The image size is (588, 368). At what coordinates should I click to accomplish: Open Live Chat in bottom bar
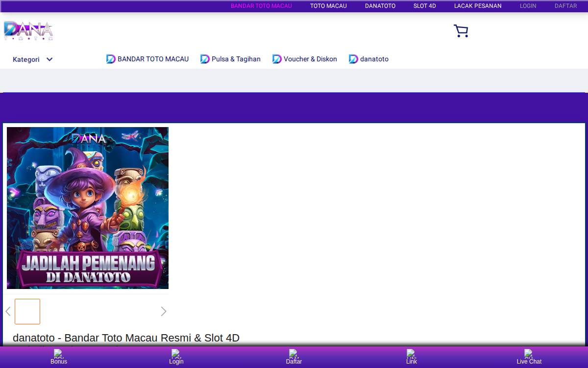(529, 357)
